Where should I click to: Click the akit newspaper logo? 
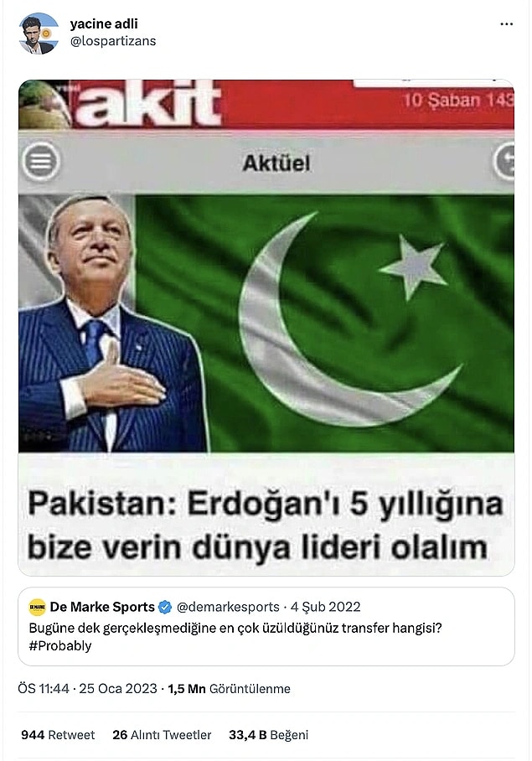click(x=149, y=104)
